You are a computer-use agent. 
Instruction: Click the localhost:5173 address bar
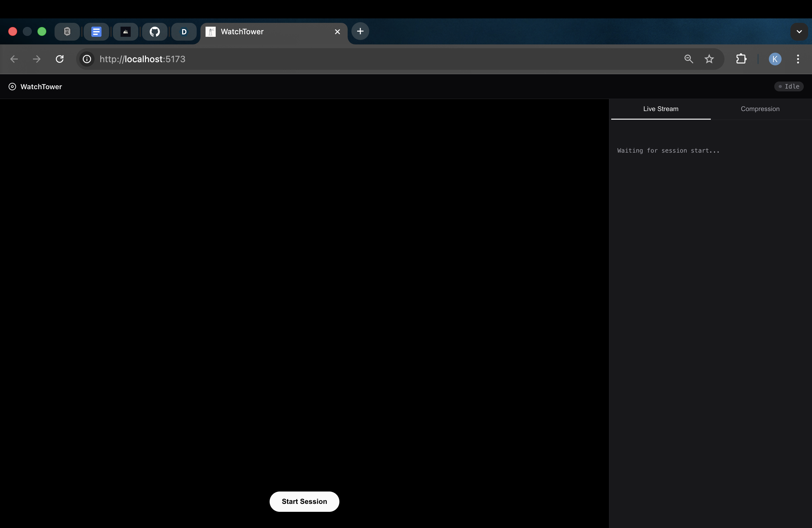point(307,59)
